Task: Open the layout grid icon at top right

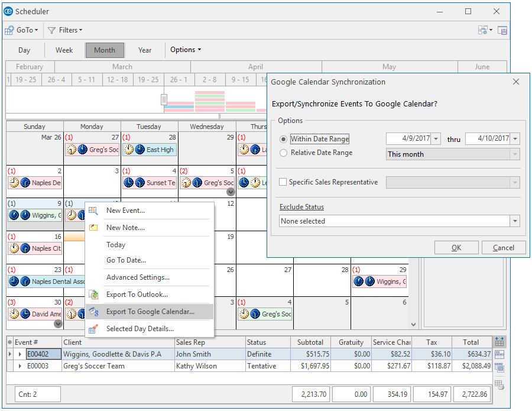Action: pyautogui.click(x=483, y=30)
